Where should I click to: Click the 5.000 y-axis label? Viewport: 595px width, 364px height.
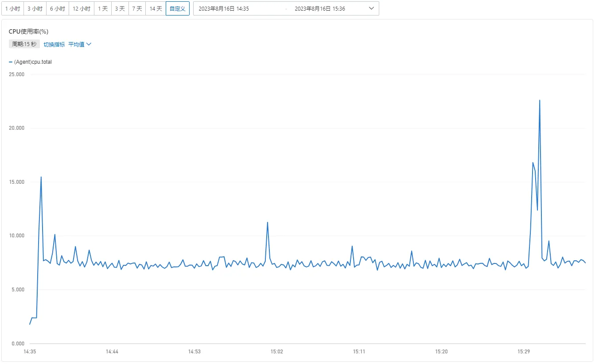pos(17,290)
